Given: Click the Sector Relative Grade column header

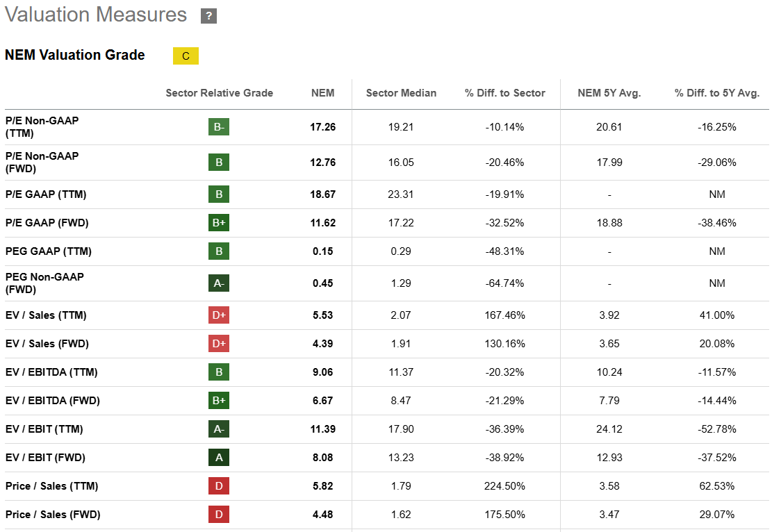Looking at the screenshot, I should click(x=219, y=93).
